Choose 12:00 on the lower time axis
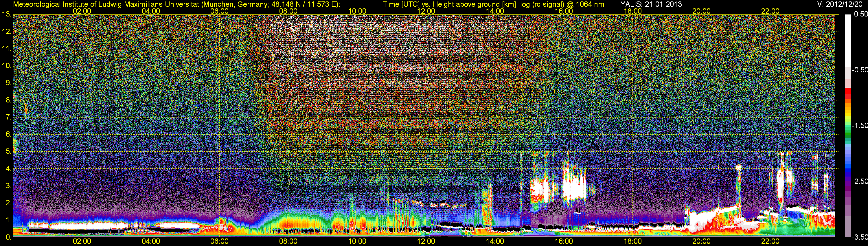Screen dimensions: 868x246 coord(426,242)
